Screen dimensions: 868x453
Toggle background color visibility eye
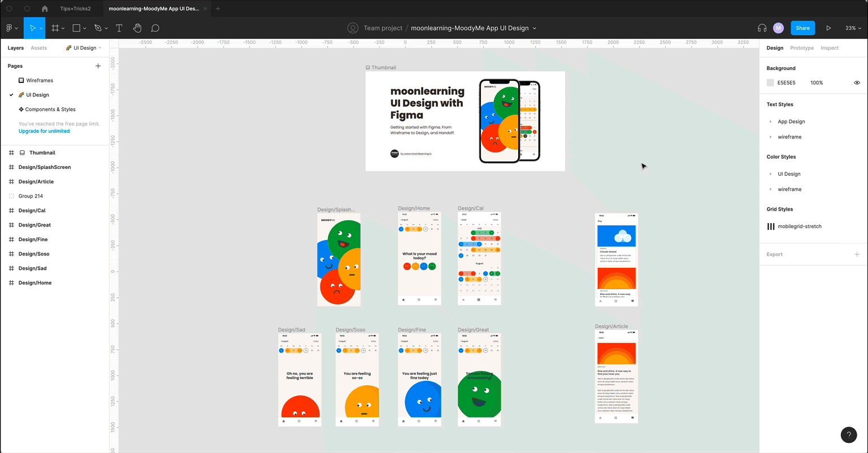[857, 82]
